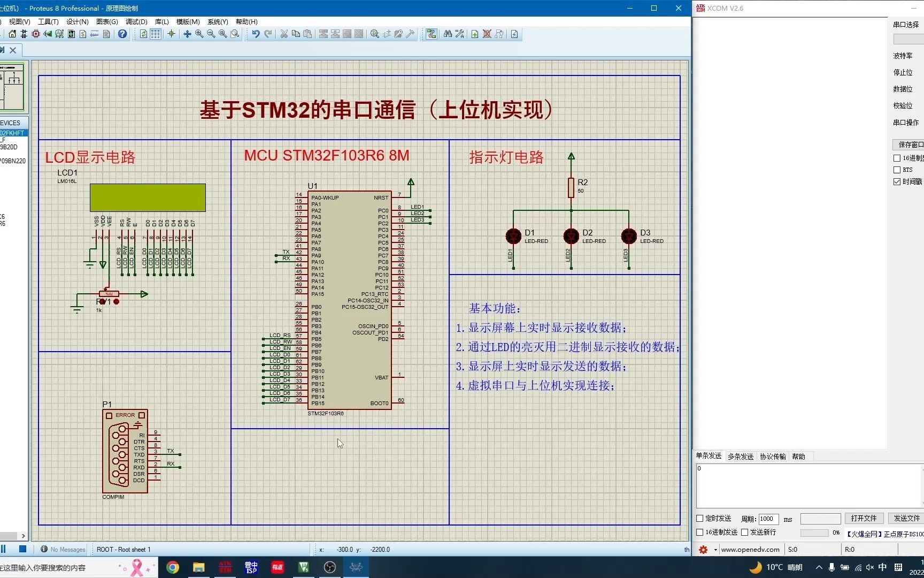
Task: Select the zoom out tool
Action: tap(211, 34)
